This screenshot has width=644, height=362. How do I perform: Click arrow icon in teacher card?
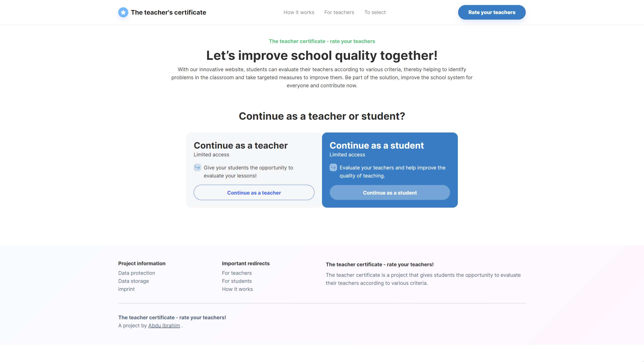pos(197,167)
